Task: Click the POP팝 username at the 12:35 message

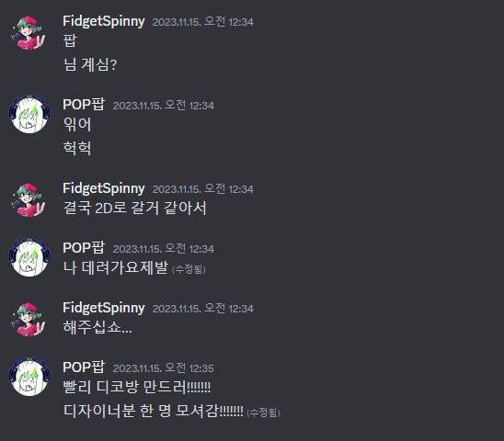Action: 84,367
